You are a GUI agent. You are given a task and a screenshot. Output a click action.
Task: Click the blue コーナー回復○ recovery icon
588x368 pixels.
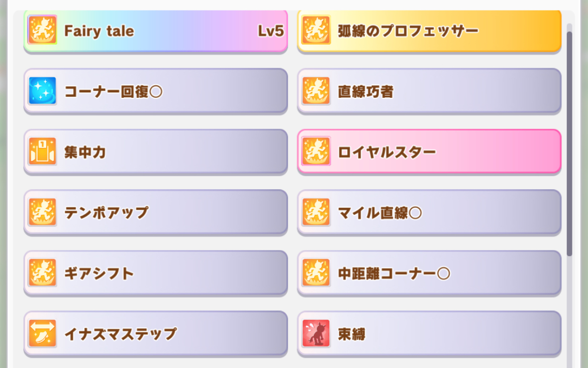[x=42, y=91]
